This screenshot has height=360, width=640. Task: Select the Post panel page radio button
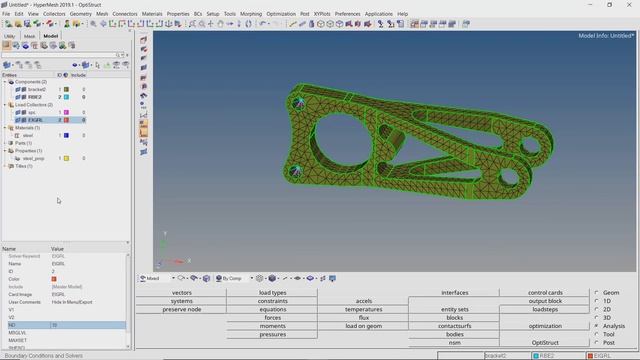coord(597,343)
